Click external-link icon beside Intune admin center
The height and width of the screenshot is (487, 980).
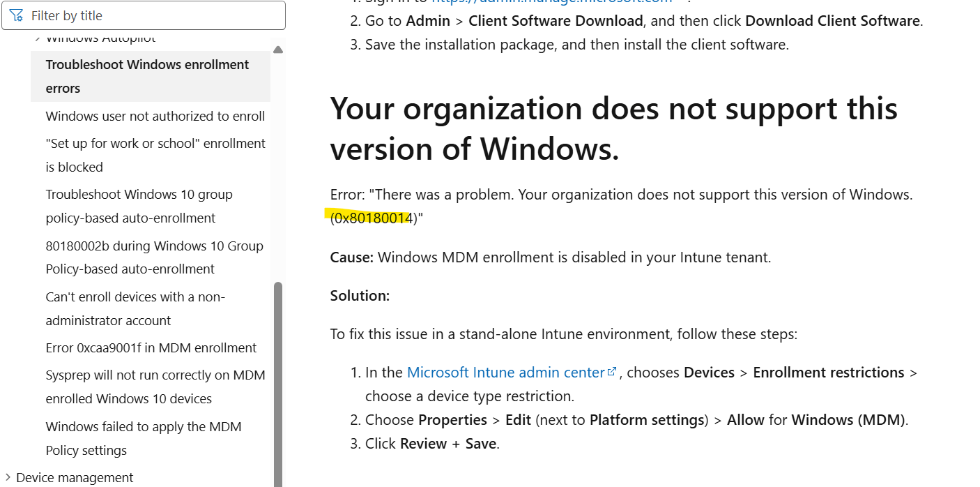[612, 372]
